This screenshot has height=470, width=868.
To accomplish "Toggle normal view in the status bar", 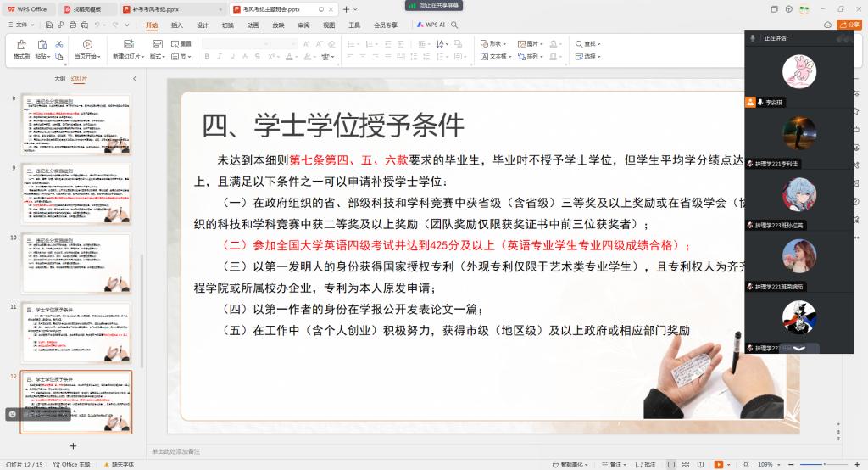I will pyautogui.click(x=670, y=464).
